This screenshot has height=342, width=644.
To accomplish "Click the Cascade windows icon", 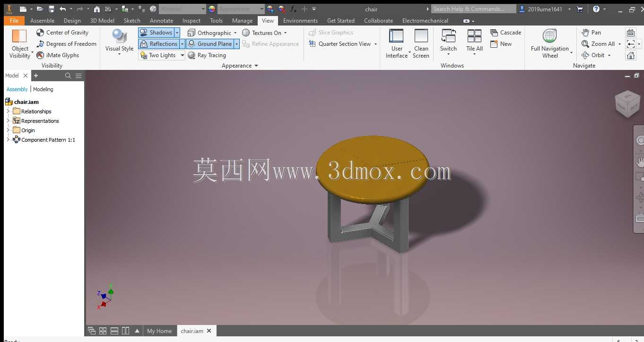I will coord(494,33).
